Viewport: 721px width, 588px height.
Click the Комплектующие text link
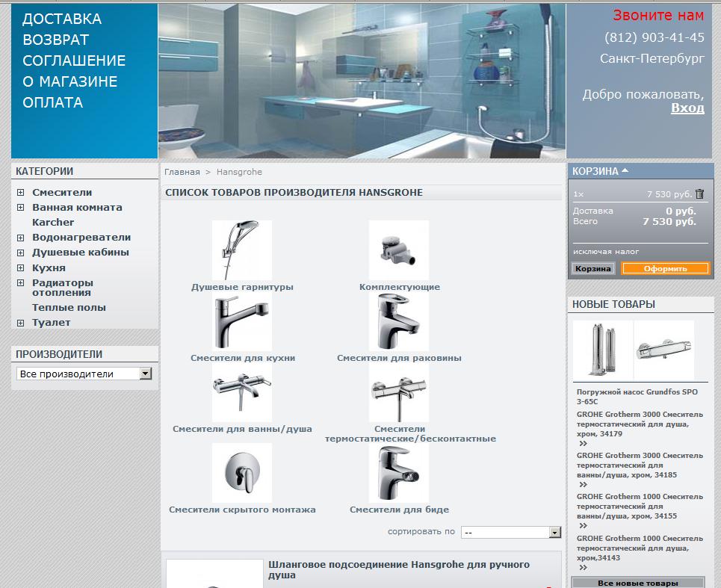click(400, 287)
